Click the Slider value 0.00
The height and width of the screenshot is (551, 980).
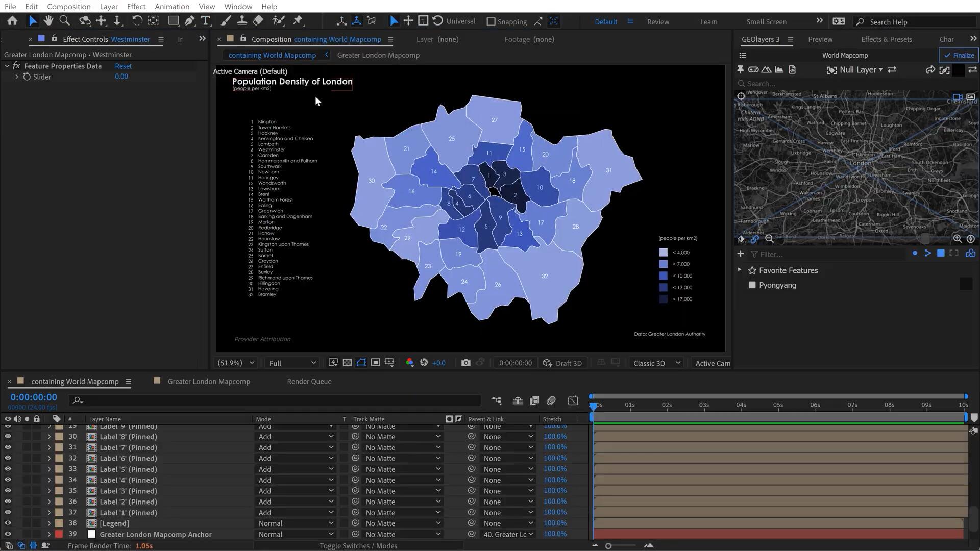coord(121,77)
